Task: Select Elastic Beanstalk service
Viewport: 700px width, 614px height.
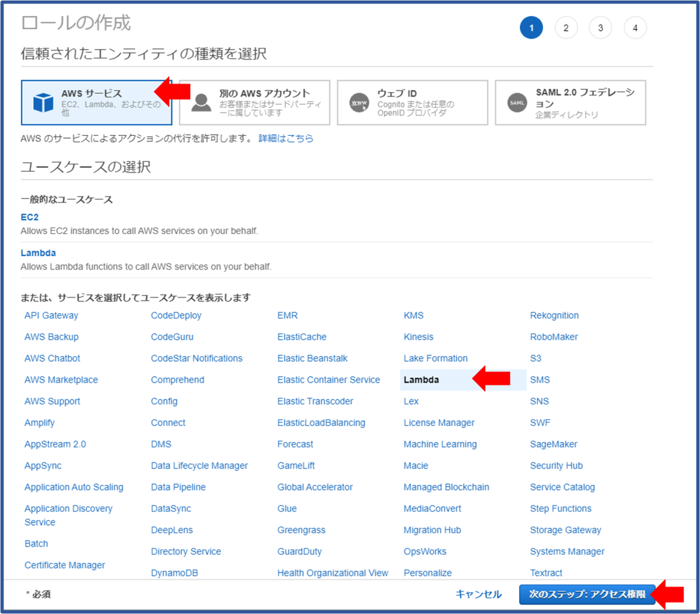Action: click(x=313, y=358)
